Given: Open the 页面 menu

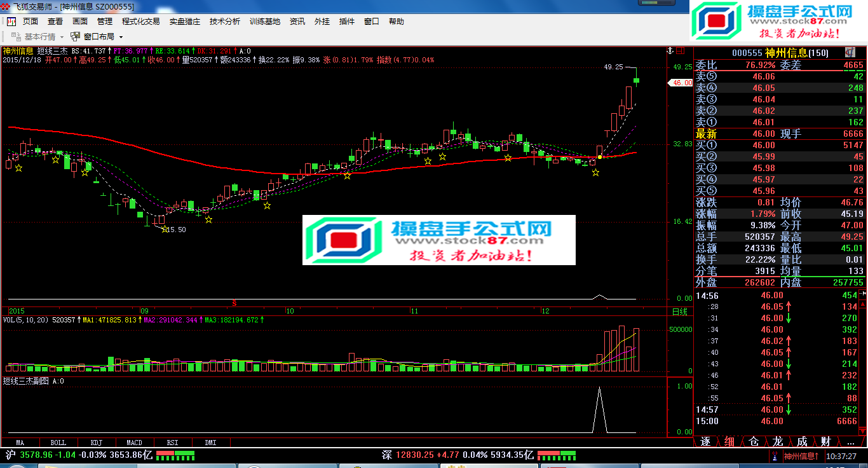Looking at the screenshot, I should tap(31, 22).
